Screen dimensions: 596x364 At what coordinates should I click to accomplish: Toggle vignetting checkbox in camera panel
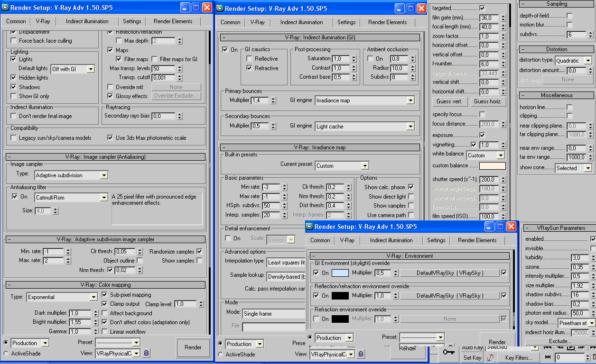coord(474,145)
